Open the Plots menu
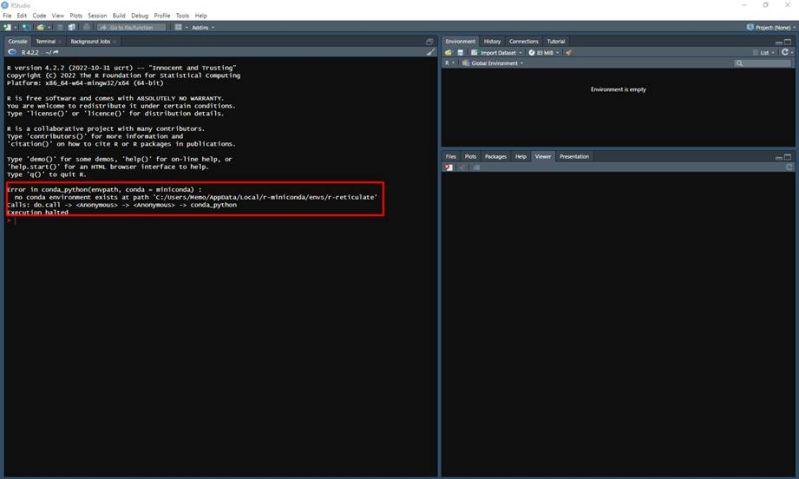The width and height of the screenshot is (799, 479). tap(76, 16)
